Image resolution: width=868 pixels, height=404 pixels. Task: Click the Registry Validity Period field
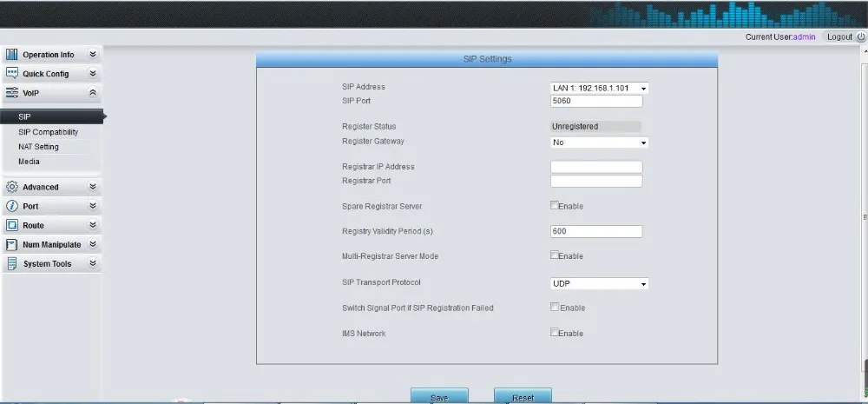596,231
